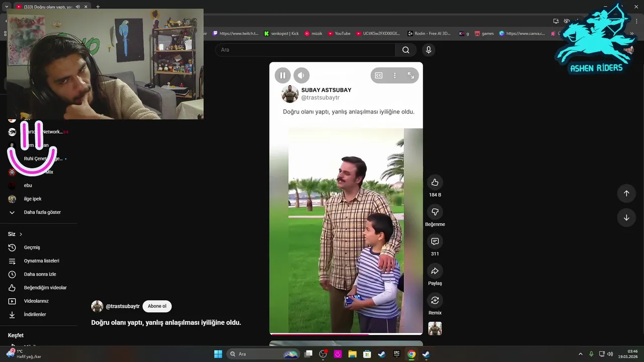Image resolution: width=644 pixels, height=362 pixels.
Task: Open the Siz section chevron
Action: click(x=21, y=234)
